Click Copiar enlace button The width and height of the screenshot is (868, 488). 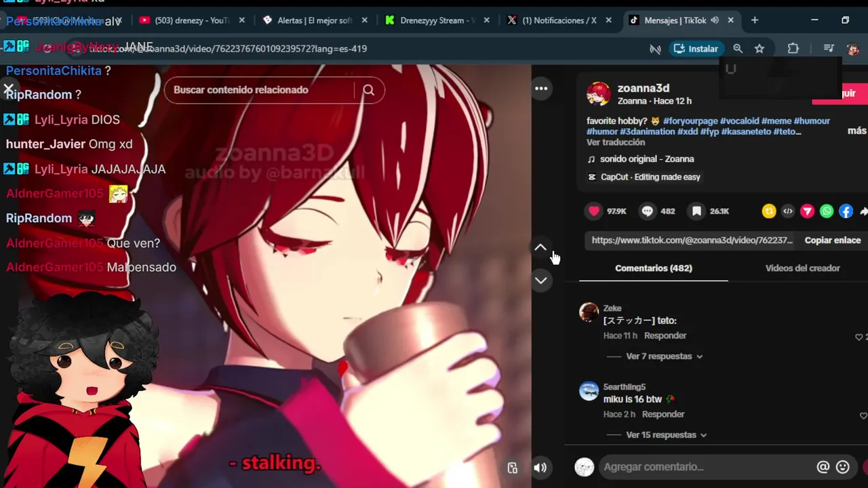coord(833,241)
